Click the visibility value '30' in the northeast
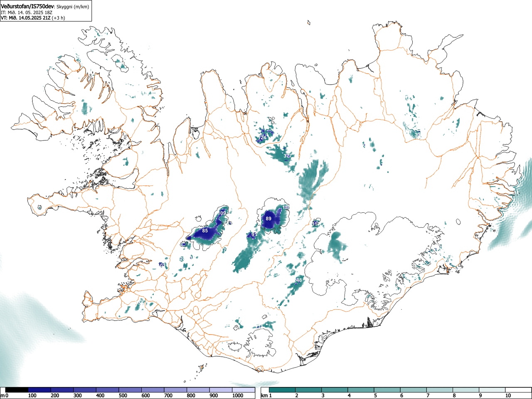Screen dimensions: 532x399 pos(418,135)
